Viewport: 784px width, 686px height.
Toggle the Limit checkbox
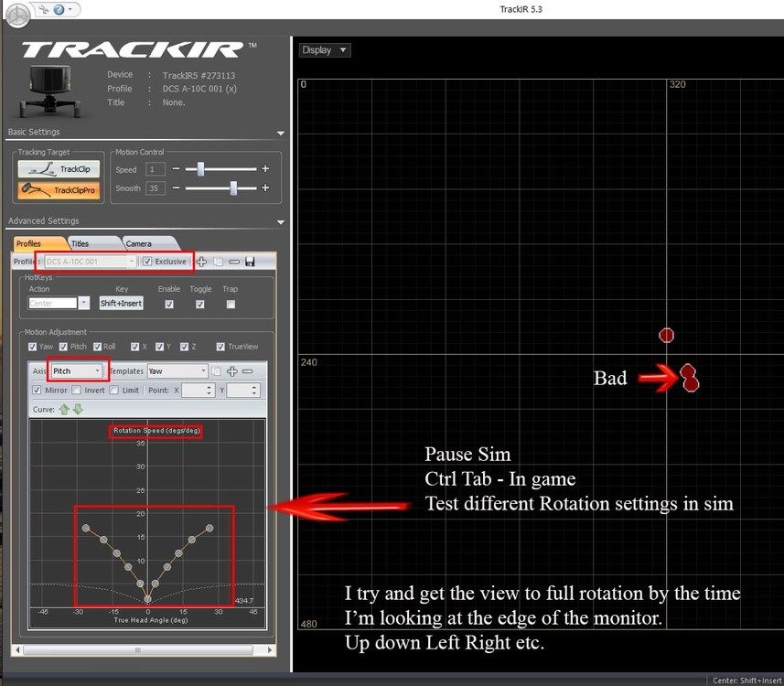click(114, 390)
